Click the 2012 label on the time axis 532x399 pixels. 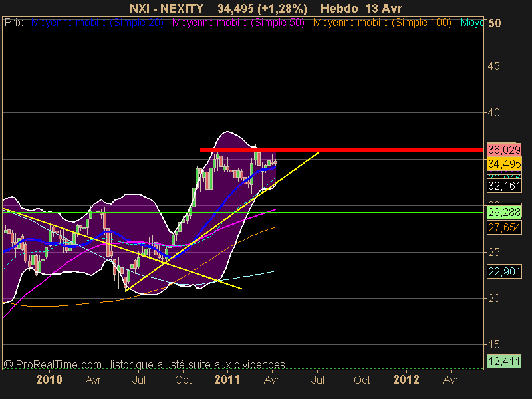406,380
